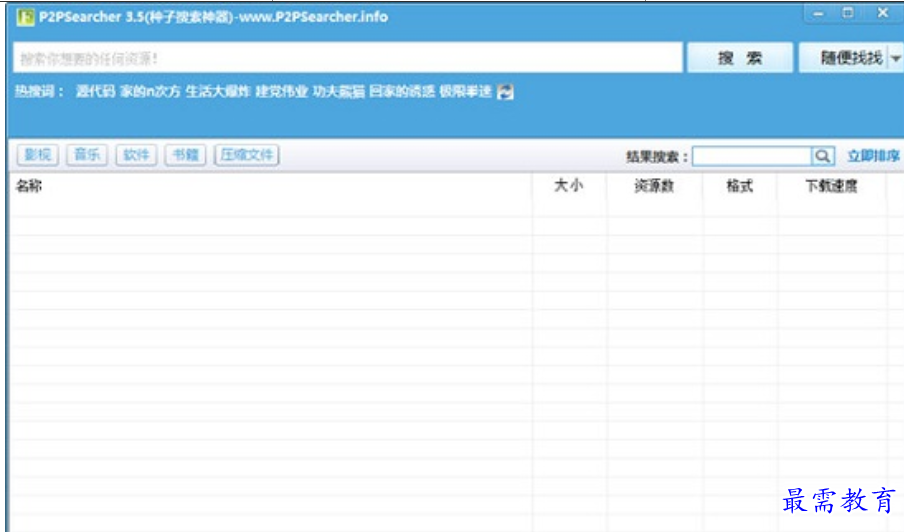Click the P2PSearcher app logo icon
This screenshot has height=532, width=904.
point(25,17)
